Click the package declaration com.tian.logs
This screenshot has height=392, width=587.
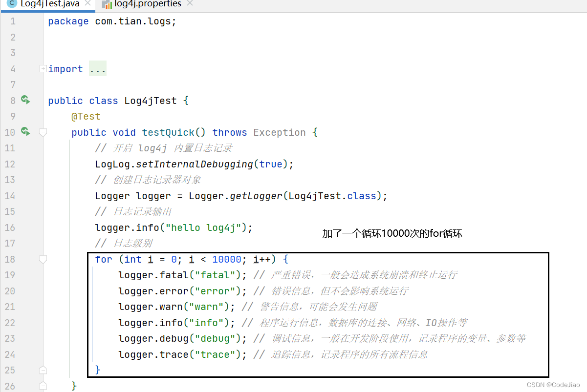tap(135, 21)
